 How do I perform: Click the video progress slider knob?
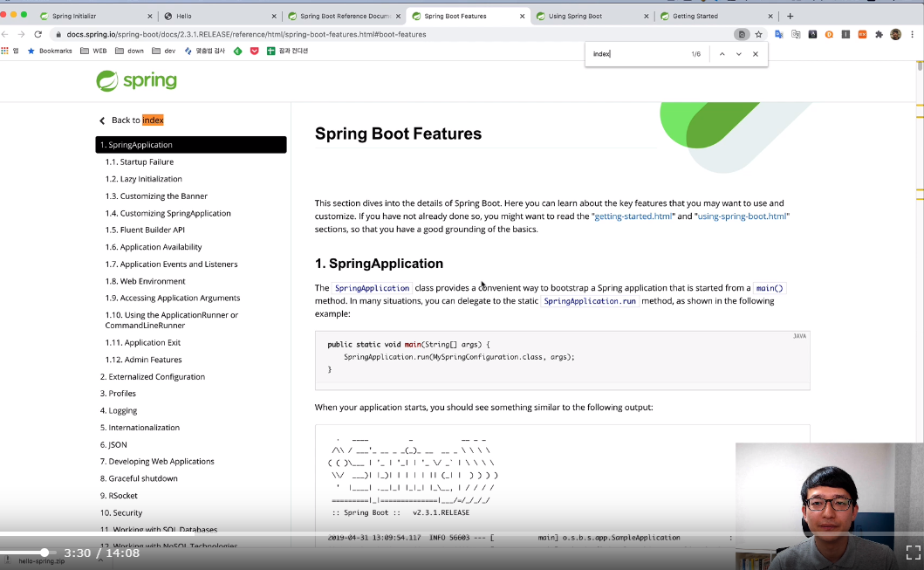(44, 553)
